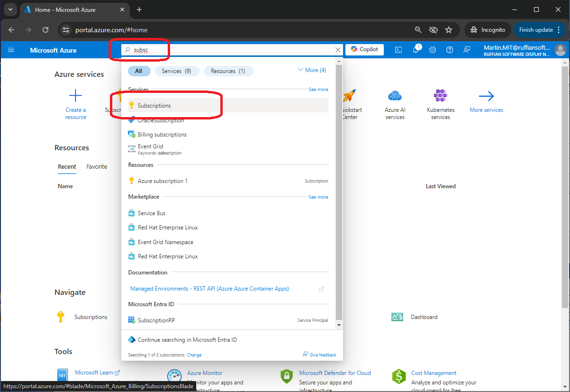Open the help question mark icon
The image size is (570, 392).
[450, 50]
